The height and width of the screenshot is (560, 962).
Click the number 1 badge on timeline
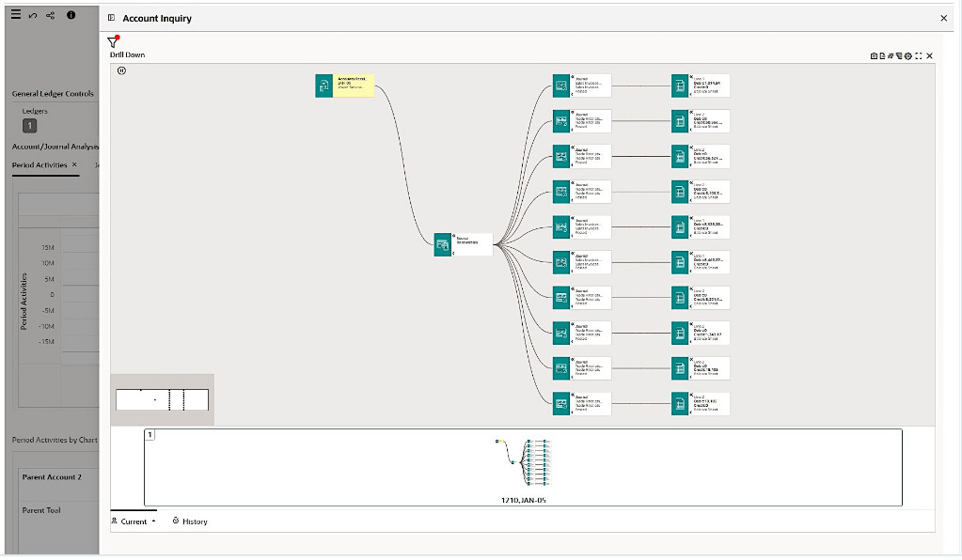tap(150, 434)
